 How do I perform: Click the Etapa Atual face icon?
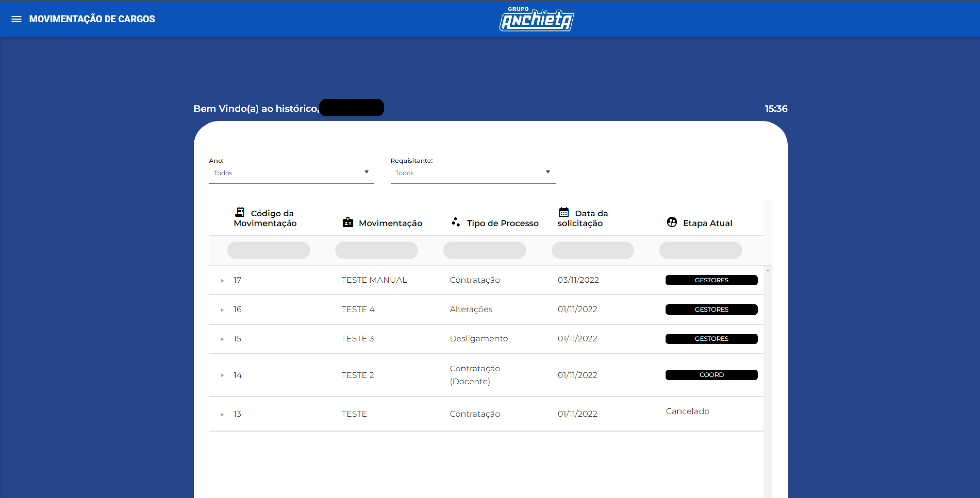(672, 222)
